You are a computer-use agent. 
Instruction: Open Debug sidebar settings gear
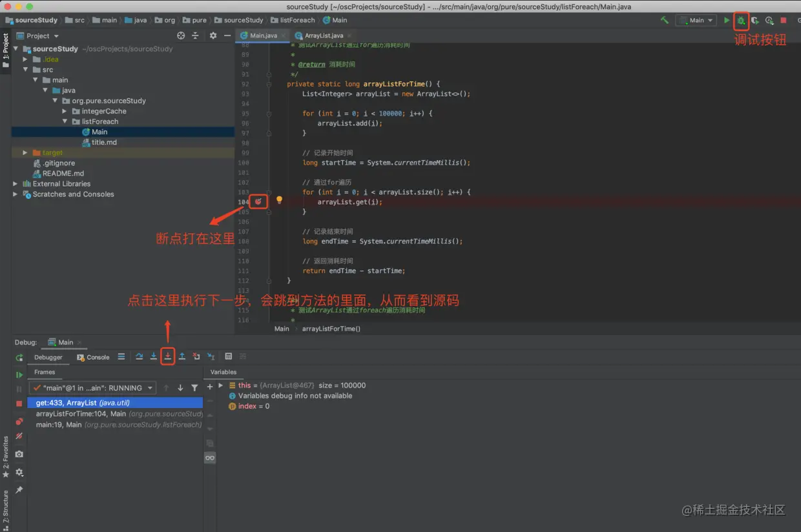19,473
